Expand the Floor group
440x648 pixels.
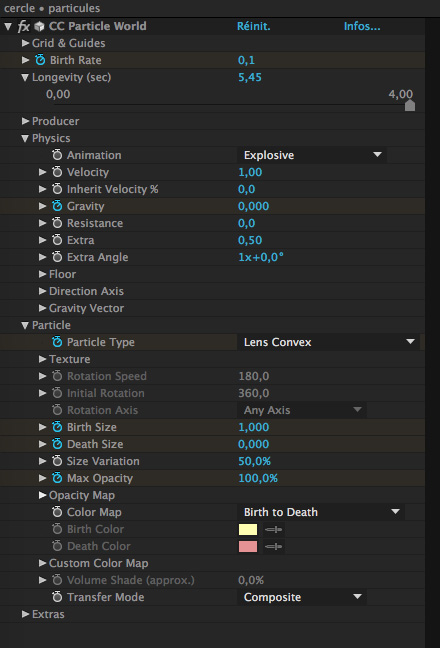[x=42, y=274]
